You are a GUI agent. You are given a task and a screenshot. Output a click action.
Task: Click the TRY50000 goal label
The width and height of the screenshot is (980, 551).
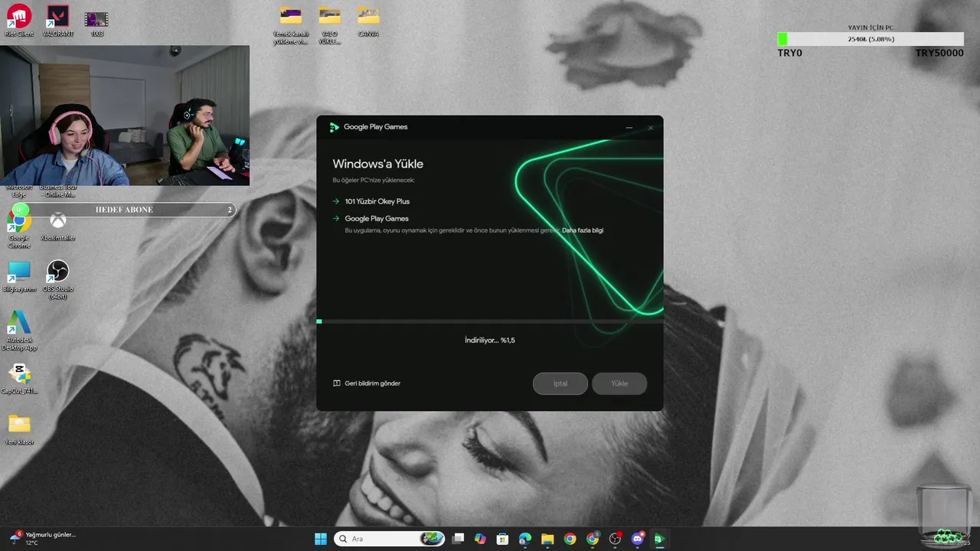coord(939,54)
